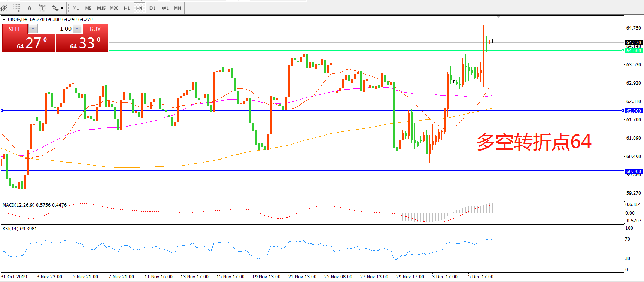Select the Text Label tool
Screen dimensions: 644x282
pos(42,8)
